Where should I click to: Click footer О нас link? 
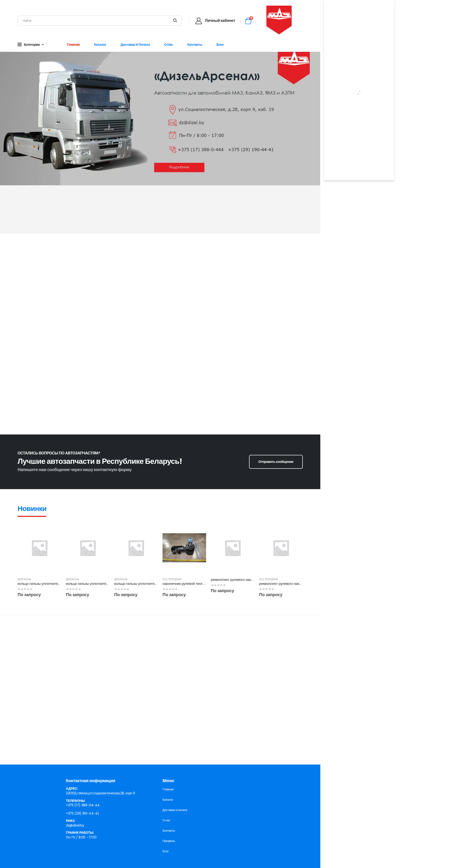coord(166,820)
